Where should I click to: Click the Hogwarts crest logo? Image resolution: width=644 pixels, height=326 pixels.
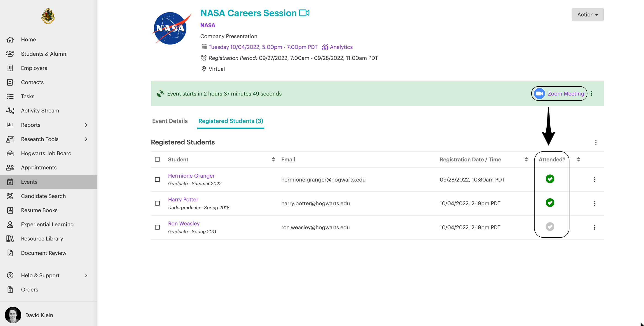pos(48,16)
